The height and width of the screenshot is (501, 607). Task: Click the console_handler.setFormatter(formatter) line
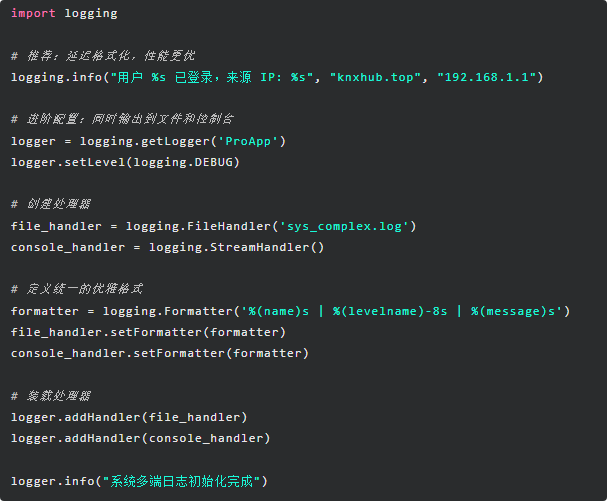click(x=160, y=353)
